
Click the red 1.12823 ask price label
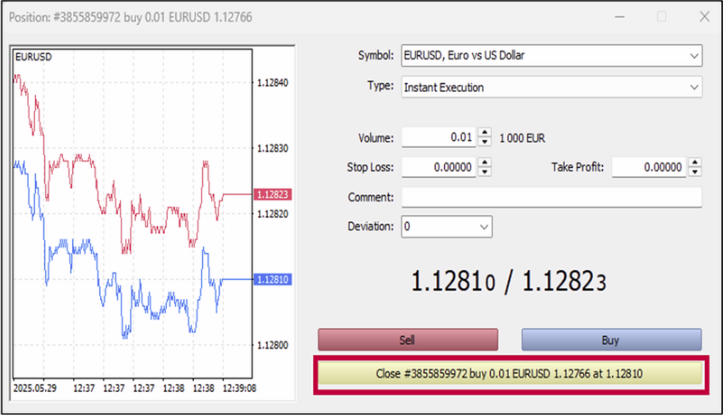(x=272, y=196)
